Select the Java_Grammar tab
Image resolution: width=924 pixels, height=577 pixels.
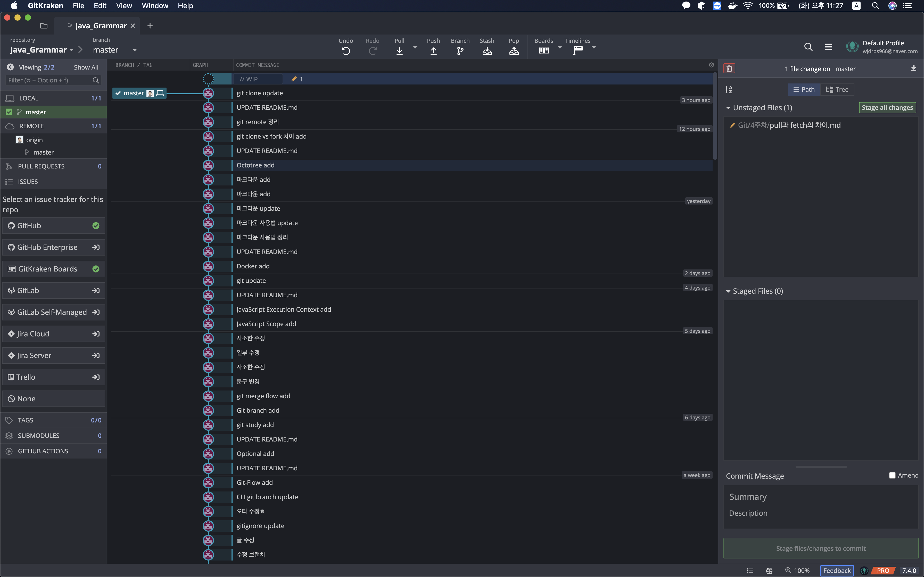101,26
